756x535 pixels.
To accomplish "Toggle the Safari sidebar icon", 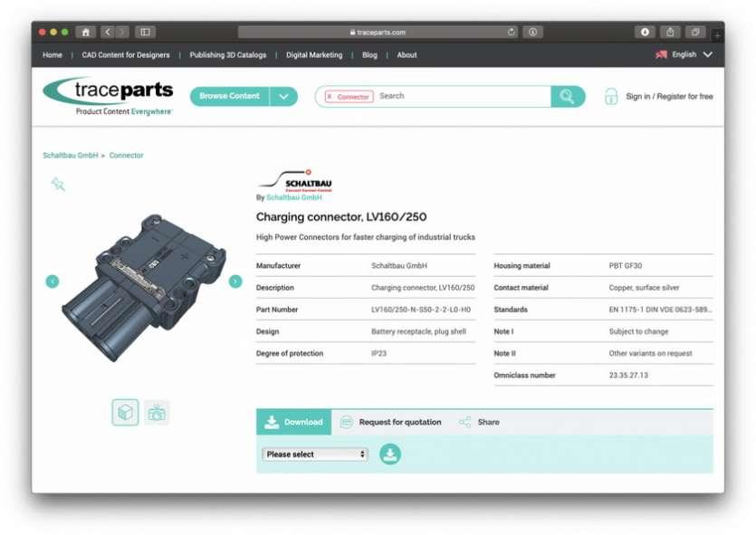I will coord(145,33).
